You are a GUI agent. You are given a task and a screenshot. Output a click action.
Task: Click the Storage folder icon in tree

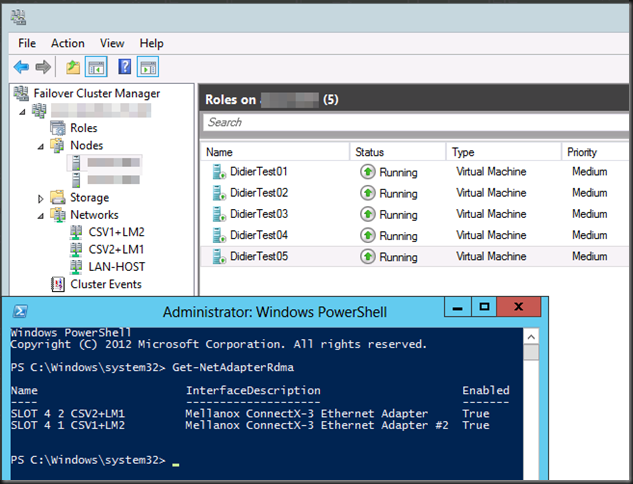click(58, 197)
